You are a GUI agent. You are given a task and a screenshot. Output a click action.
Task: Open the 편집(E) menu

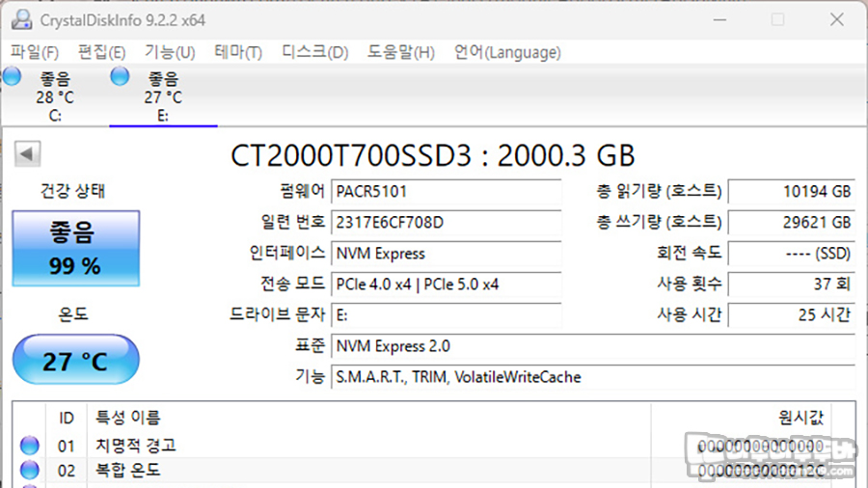click(102, 53)
